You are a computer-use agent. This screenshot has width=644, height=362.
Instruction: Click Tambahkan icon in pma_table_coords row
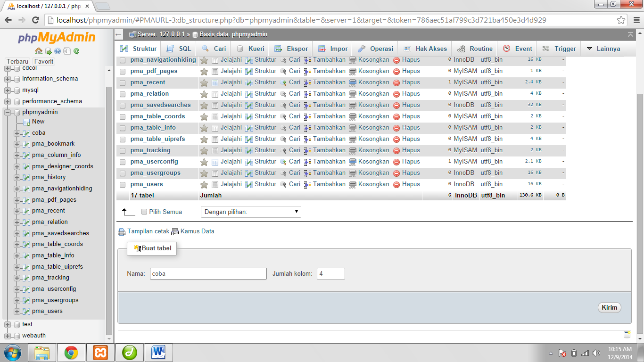pos(307,116)
